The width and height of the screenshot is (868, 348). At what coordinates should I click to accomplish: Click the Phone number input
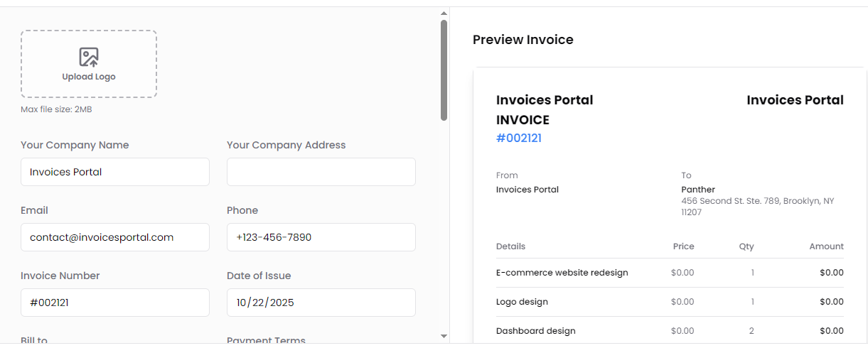[x=321, y=237]
